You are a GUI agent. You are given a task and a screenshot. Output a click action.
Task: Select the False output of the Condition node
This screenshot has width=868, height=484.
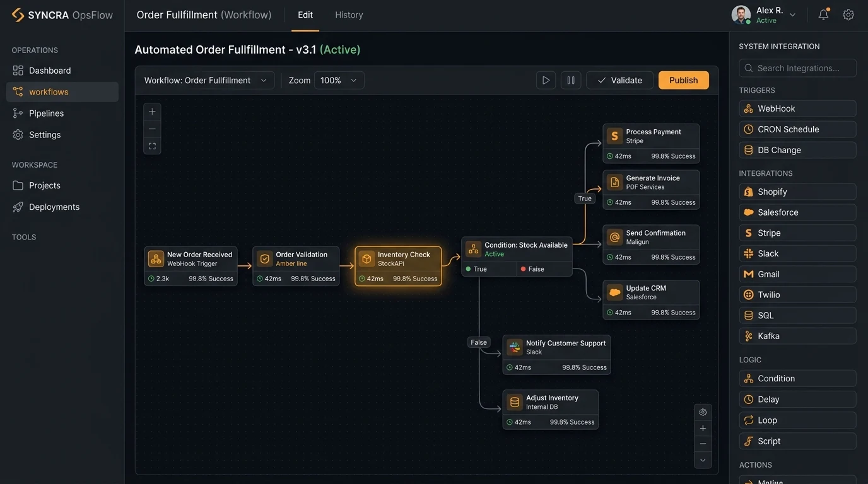[x=544, y=269]
